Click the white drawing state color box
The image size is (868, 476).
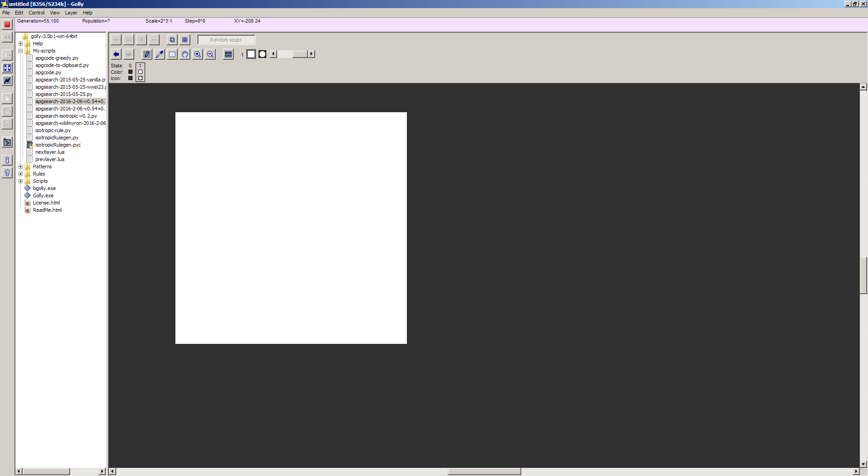click(x=251, y=54)
